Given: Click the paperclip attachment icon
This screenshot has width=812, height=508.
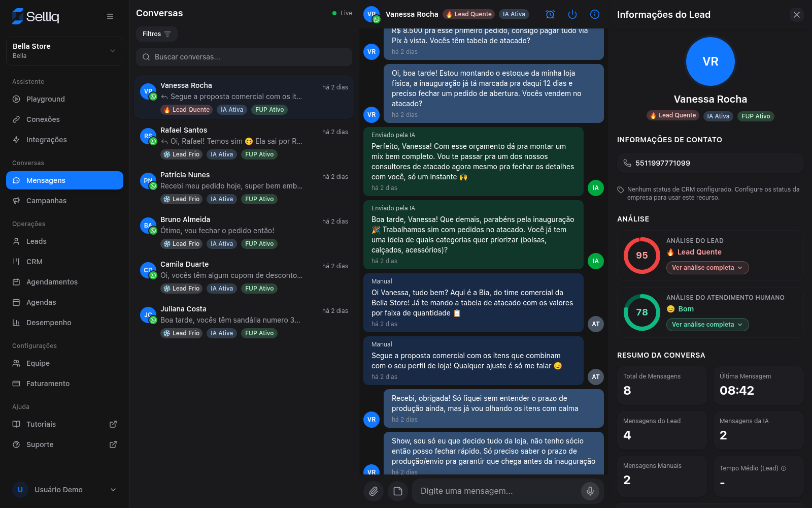Looking at the screenshot, I should 374,491.
